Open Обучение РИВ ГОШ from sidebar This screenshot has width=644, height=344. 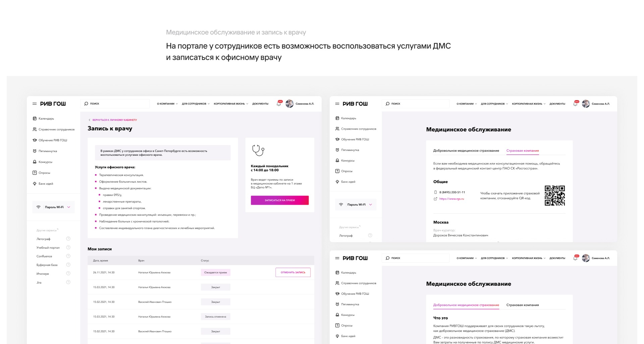pos(53,140)
